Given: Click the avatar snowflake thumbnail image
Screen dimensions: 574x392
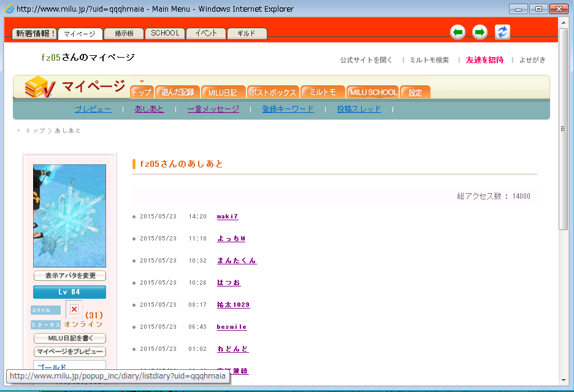Looking at the screenshot, I should tap(69, 215).
